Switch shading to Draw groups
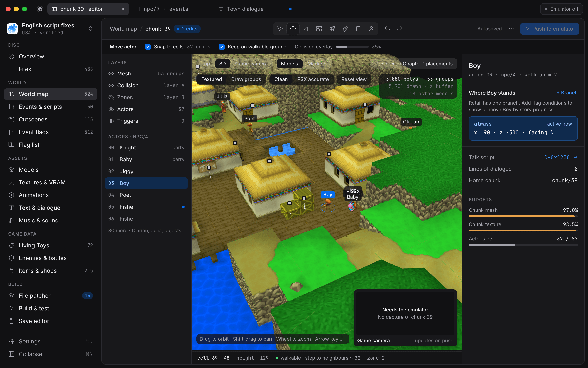 click(x=246, y=79)
